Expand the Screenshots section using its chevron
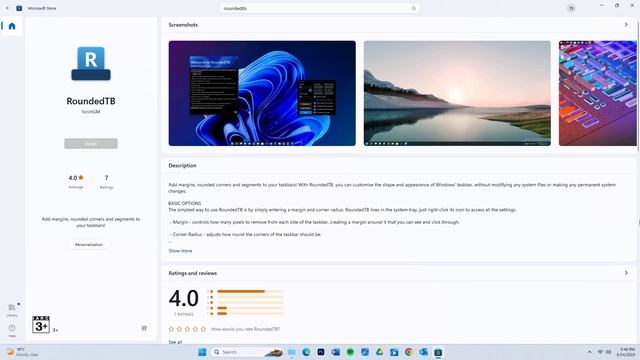Image resolution: width=640 pixels, height=360 pixels. (626, 25)
